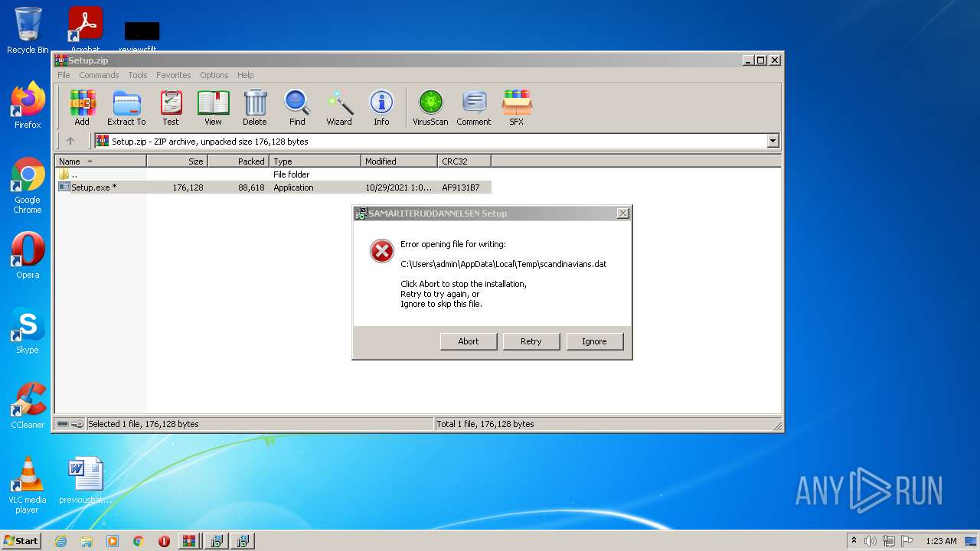Create an SFX archive

tap(517, 107)
